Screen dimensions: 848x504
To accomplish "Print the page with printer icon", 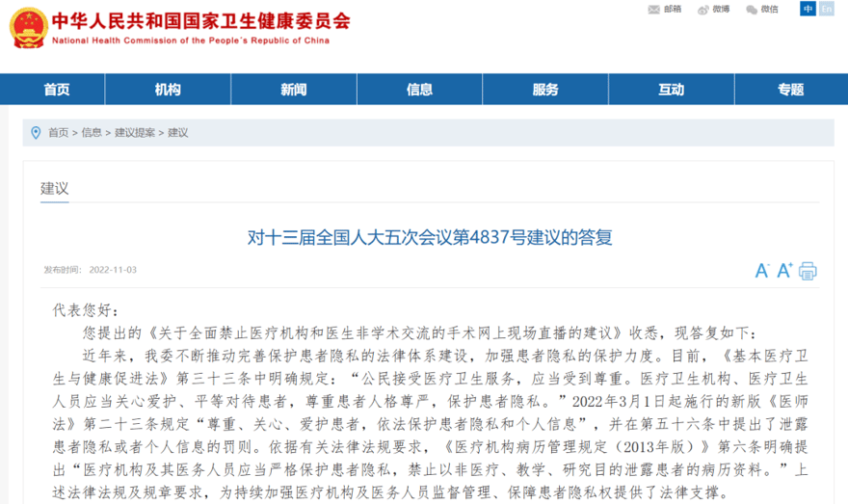I will [x=808, y=271].
